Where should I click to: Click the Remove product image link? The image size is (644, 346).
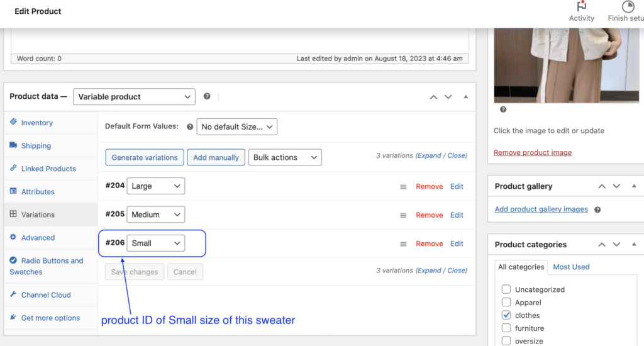533,153
